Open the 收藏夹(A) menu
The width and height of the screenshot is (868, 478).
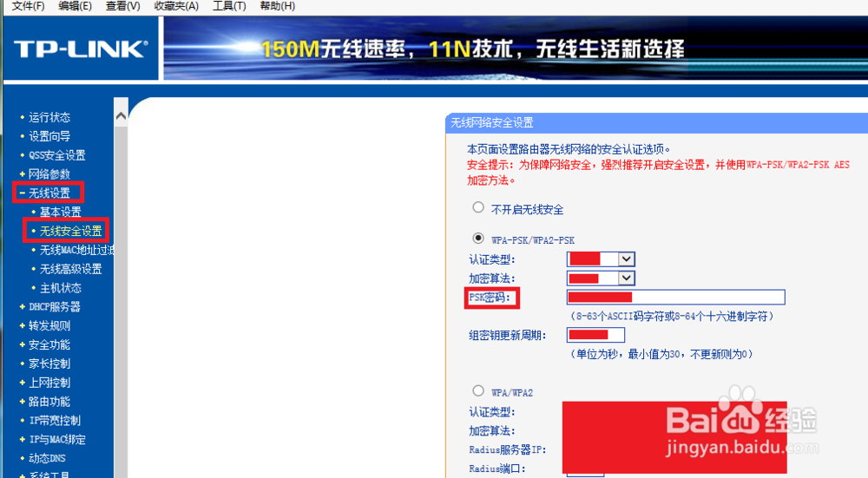pos(176,6)
